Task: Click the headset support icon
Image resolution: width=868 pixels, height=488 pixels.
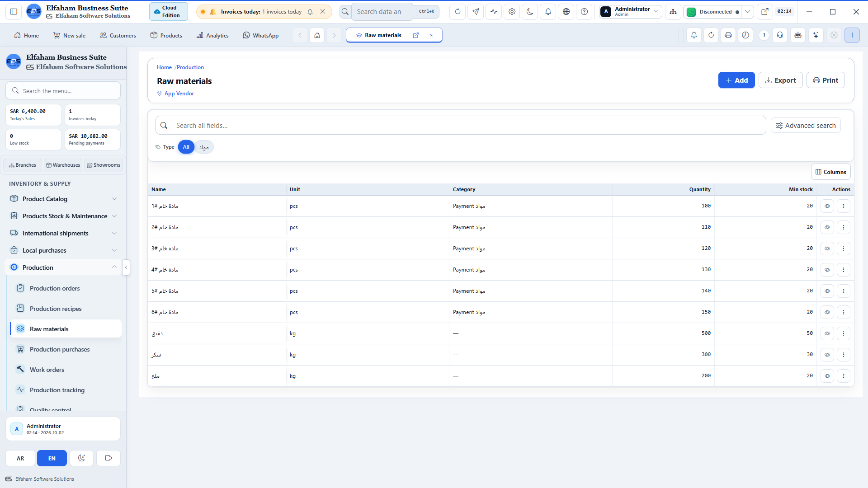Action: point(780,35)
